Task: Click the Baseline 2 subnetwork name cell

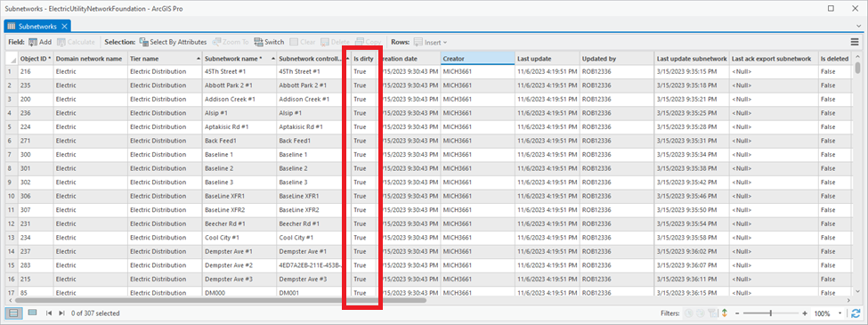Action: coord(239,168)
